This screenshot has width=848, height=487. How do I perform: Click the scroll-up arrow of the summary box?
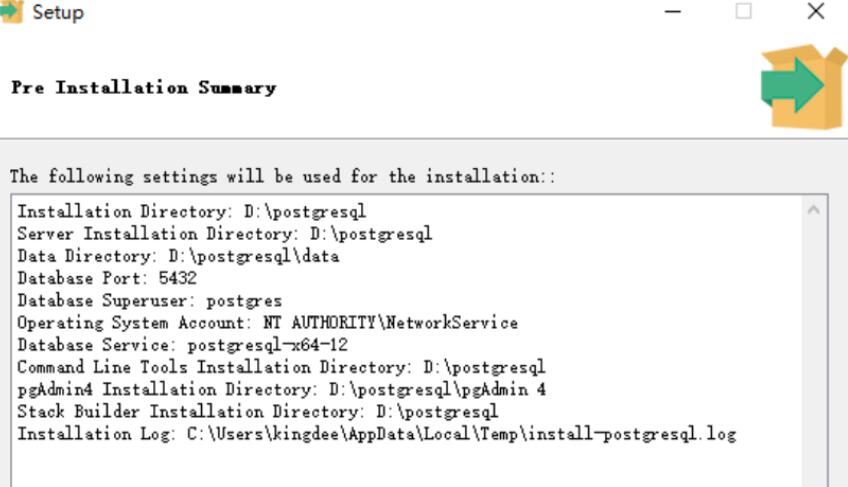click(813, 210)
